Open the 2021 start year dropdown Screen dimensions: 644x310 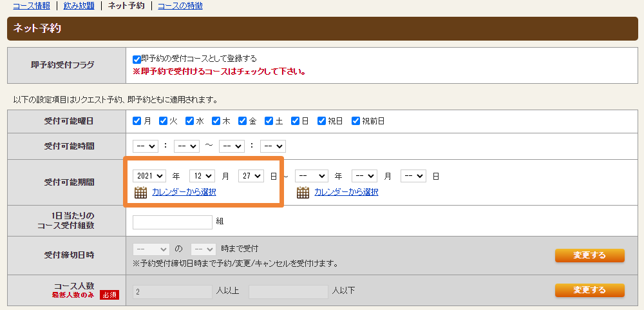click(x=149, y=175)
